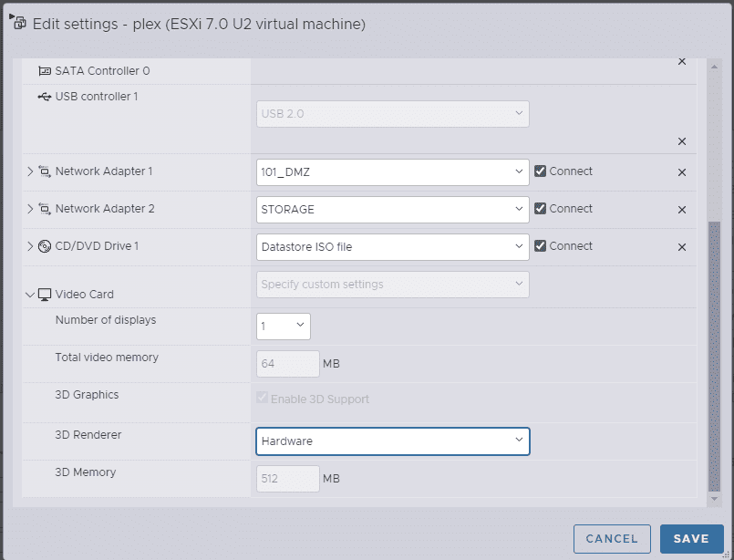Remove SATA Controller 0 with its X icon
The width and height of the screenshot is (734, 560).
pos(682,62)
